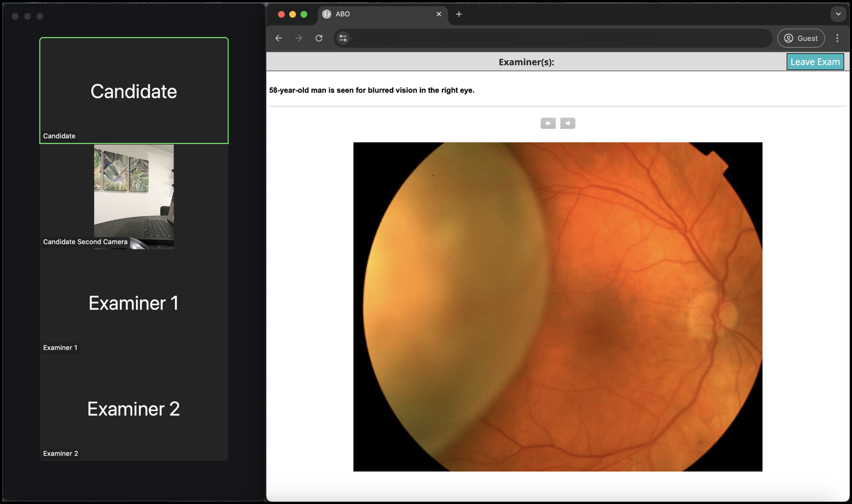Click the fundus photograph image
This screenshot has width=852, height=504.
pyautogui.click(x=557, y=306)
